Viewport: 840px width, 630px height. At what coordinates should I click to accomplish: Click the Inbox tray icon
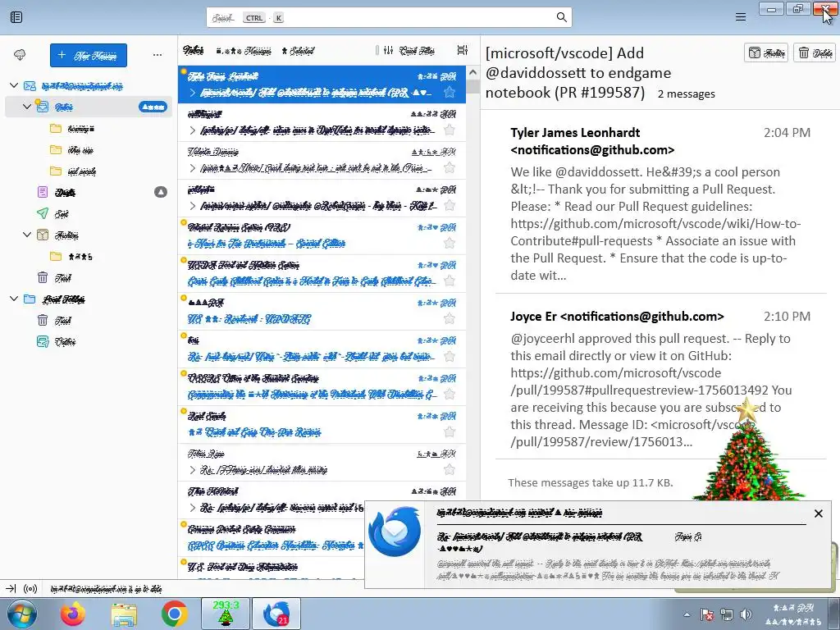tap(43, 107)
